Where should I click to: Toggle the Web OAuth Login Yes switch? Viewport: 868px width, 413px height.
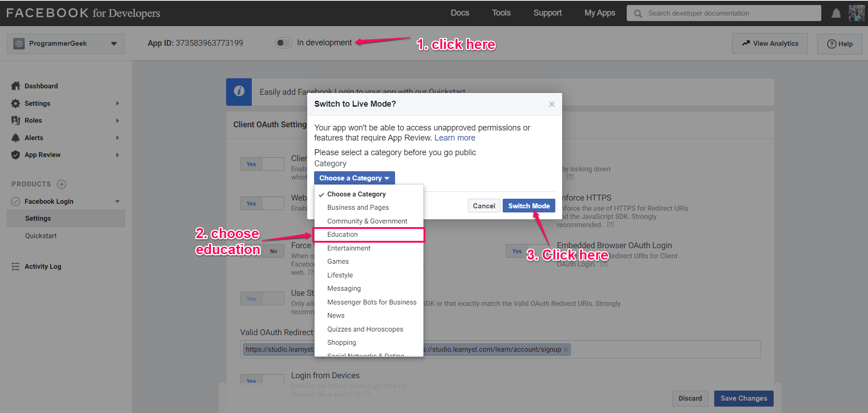(x=262, y=203)
